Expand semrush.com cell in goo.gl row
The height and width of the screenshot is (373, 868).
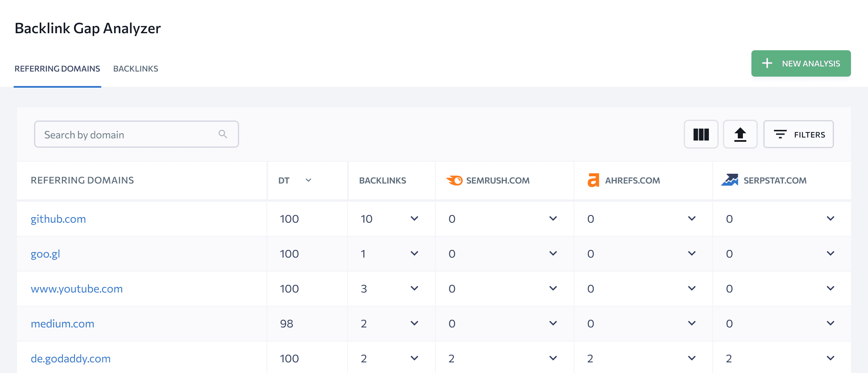pos(553,253)
